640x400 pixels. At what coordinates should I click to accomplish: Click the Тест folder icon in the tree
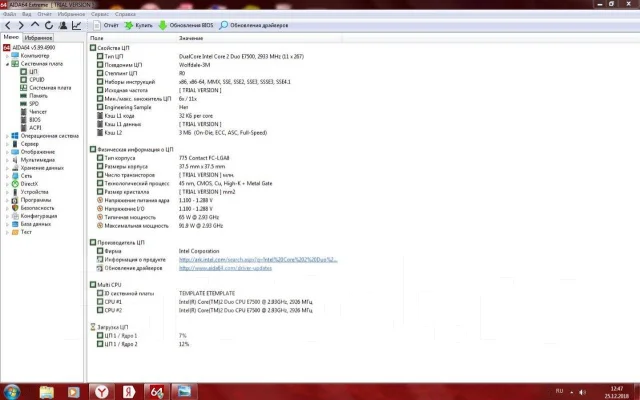point(15,232)
